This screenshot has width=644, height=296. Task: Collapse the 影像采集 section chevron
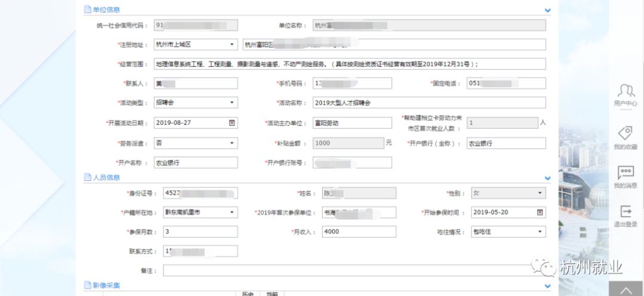[547, 286]
